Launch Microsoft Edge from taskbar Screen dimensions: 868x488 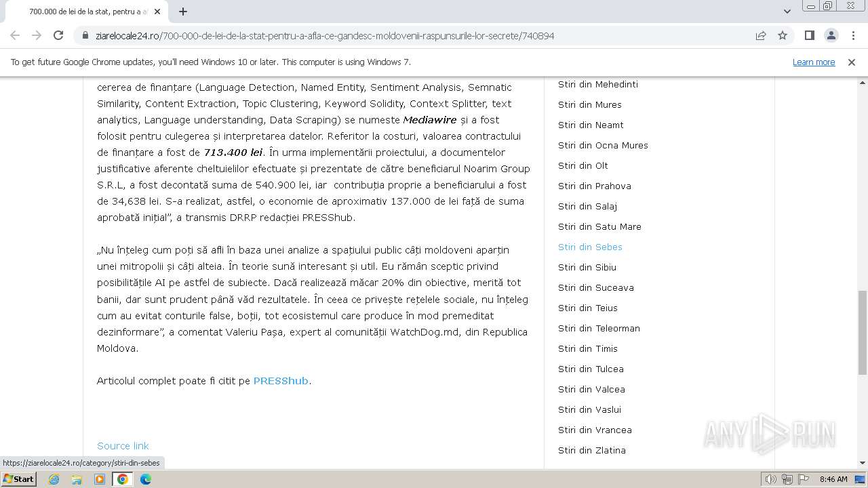(146, 479)
